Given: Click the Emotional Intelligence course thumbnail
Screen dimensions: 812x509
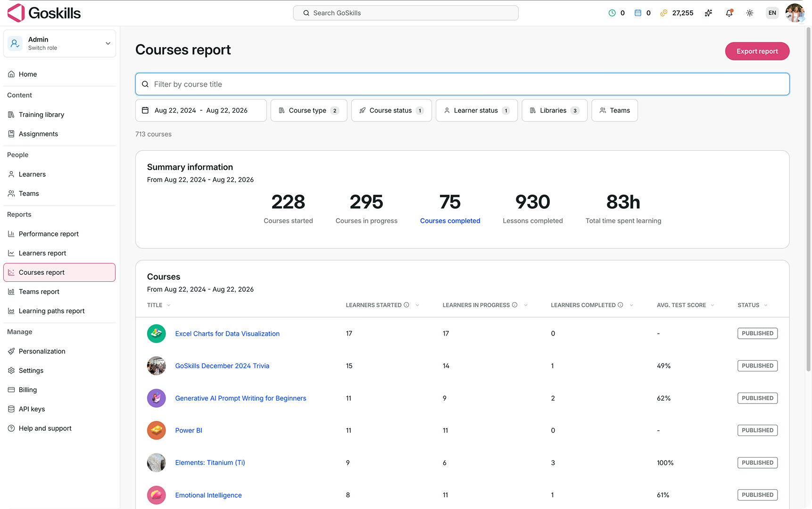Looking at the screenshot, I should (157, 495).
